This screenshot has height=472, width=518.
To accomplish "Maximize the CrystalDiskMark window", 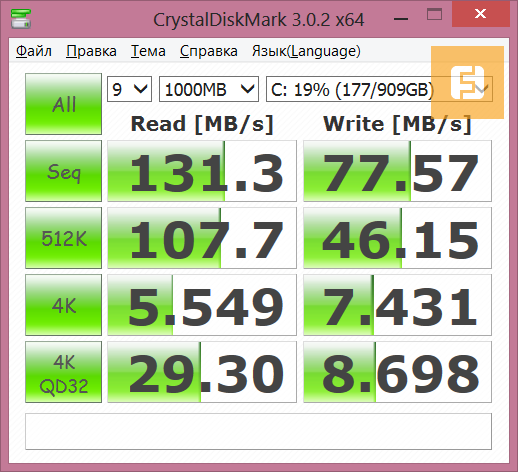I will [x=434, y=15].
